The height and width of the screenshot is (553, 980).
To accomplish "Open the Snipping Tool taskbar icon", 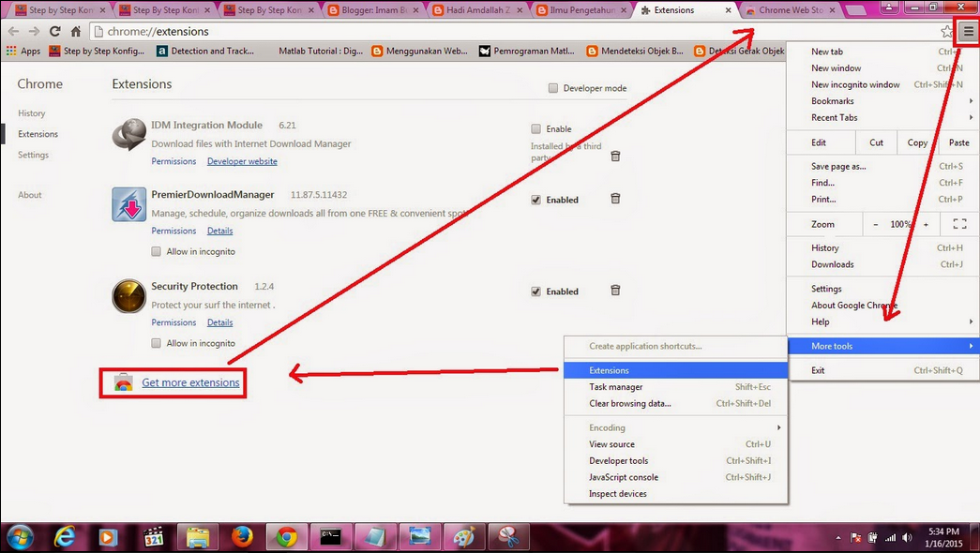I will pos(508,537).
